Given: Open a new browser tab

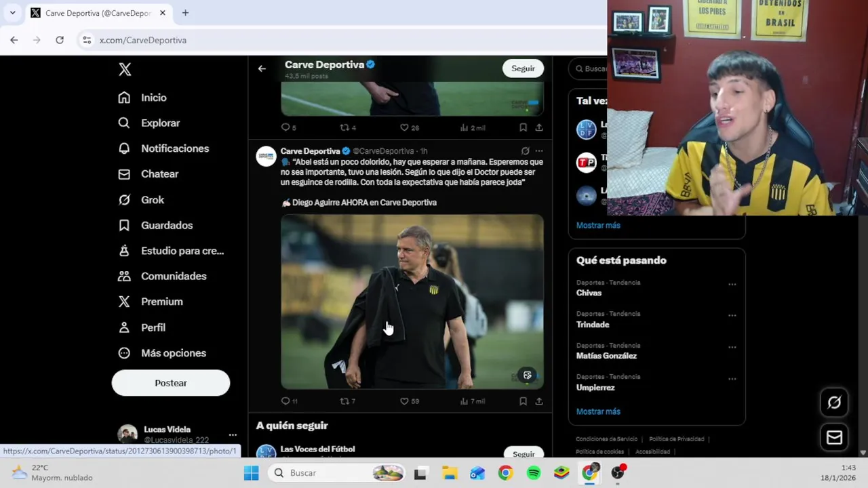Looking at the screenshot, I should [185, 13].
